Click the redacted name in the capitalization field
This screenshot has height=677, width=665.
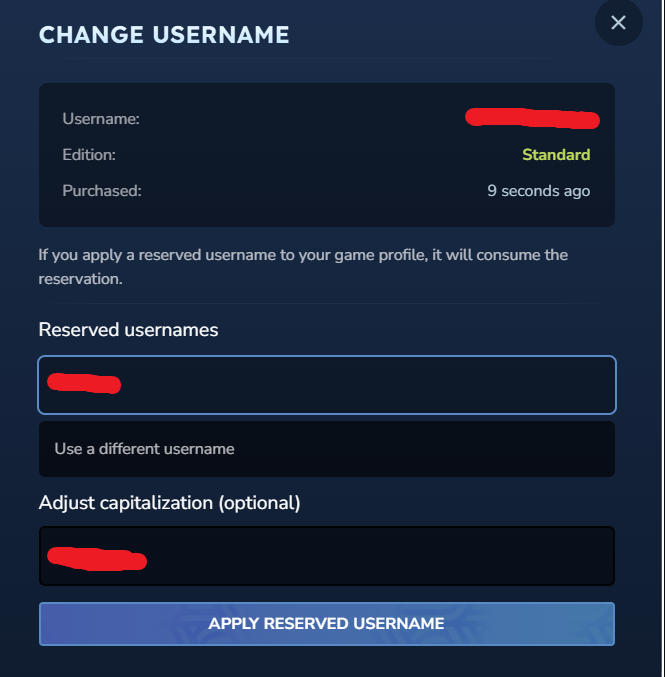pos(97,558)
